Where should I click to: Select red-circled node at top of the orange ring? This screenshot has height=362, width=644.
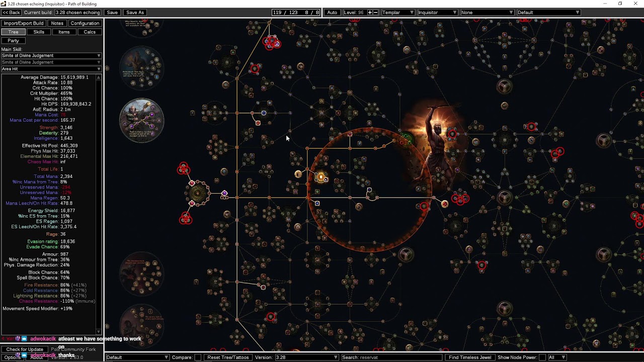(x=350, y=134)
